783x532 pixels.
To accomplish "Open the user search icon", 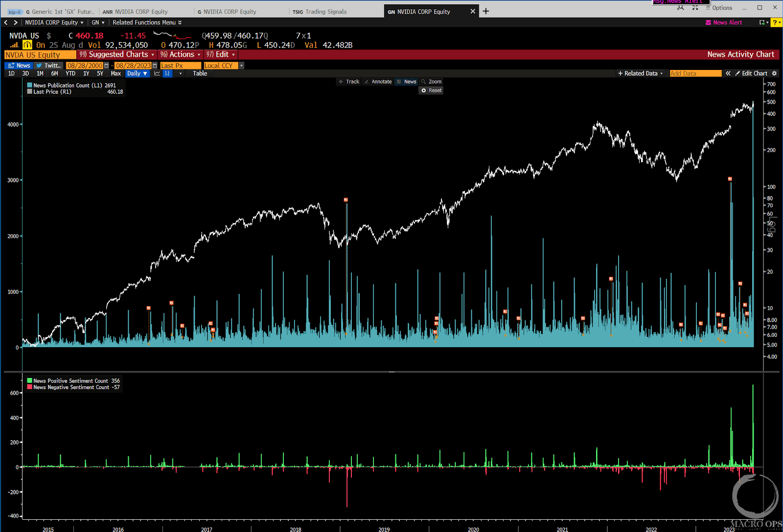I will click(681, 8).
